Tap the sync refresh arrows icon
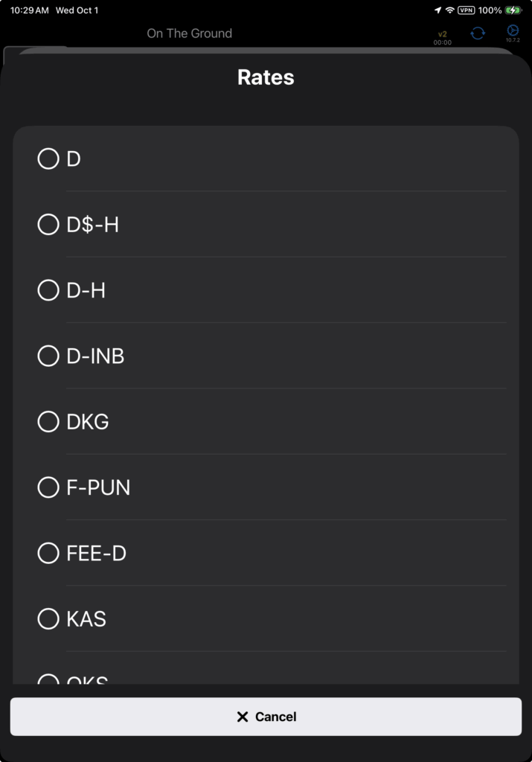The width and height of the screenshot is (532, 762). click(x=478, y=33)
